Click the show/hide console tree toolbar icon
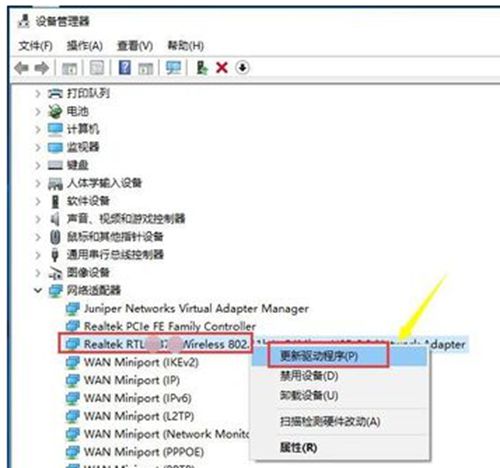The height and width of the screenshot is (468, 500). [70, 68]
